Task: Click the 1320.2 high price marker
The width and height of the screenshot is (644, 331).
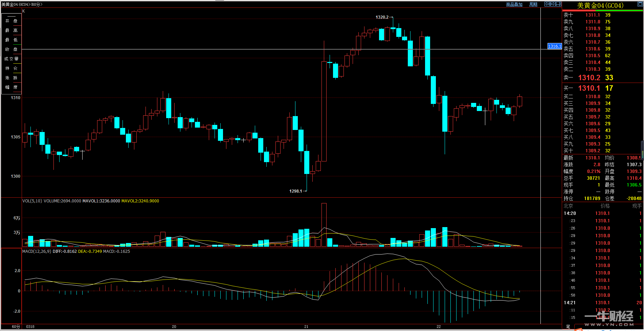Action: point(382,17)
